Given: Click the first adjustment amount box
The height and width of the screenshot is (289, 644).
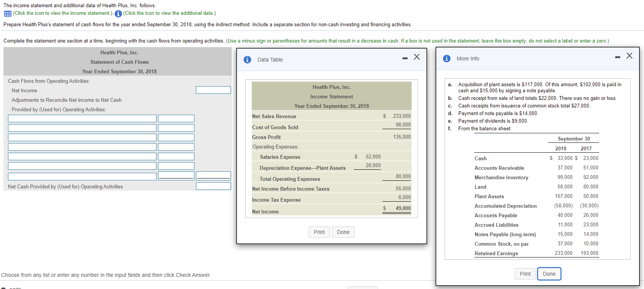Looking at the screenshot, I should pos(176,118).
